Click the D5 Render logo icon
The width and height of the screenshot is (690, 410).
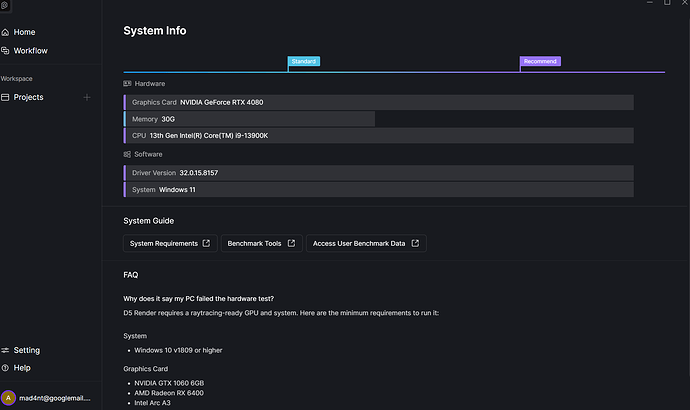coord(5,6)
